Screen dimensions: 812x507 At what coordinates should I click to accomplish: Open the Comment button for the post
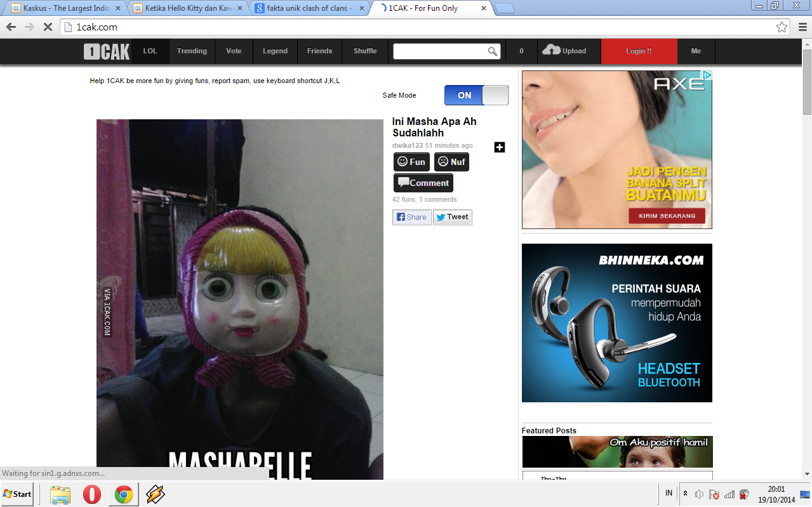click(x=423, y=183)
